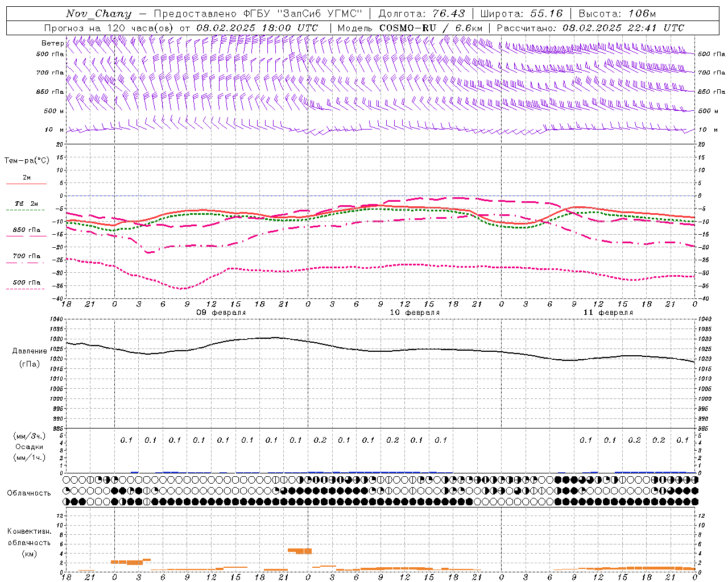This screenshot has width=728, height=582.
Task: Click the 'Рассчитано: 08.02.2025 22:41 UTC' timestamp
Action: click(590, 28)
